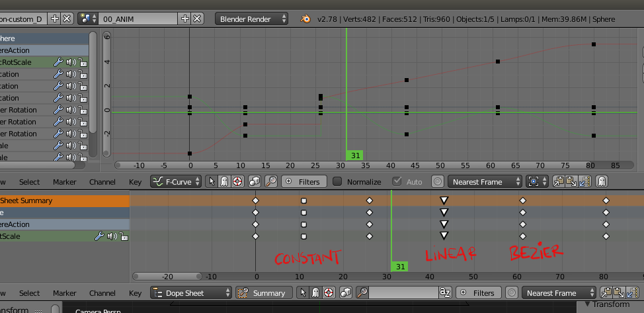Copy keyframes icon in graph editor header
Viewport: 644px width, 313px height.
[x=559, y=181]
